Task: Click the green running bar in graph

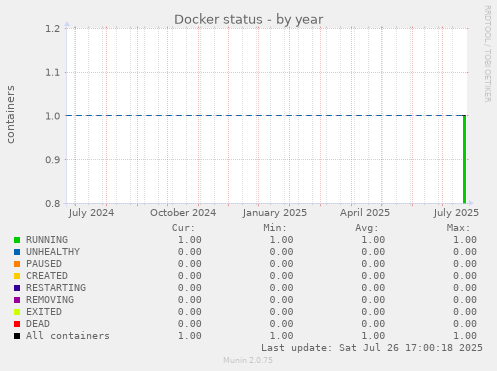Action: [464, 159]
